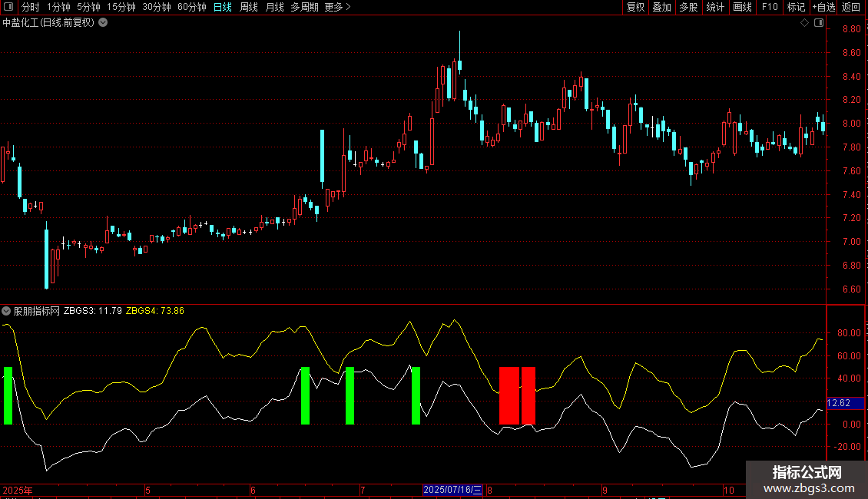This screenshot has height=499, width=868.
Task: Click the 8.80 price axis label
Action: pos(851,28)
